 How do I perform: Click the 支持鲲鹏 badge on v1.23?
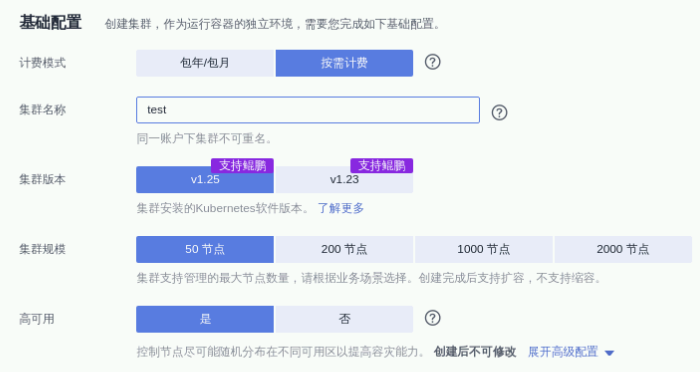382,166
